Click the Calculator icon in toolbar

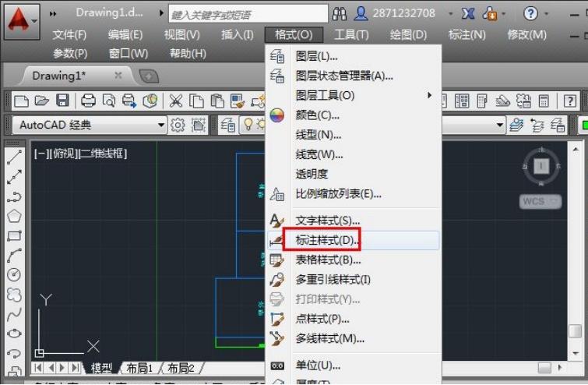click(x=544, y=101)
